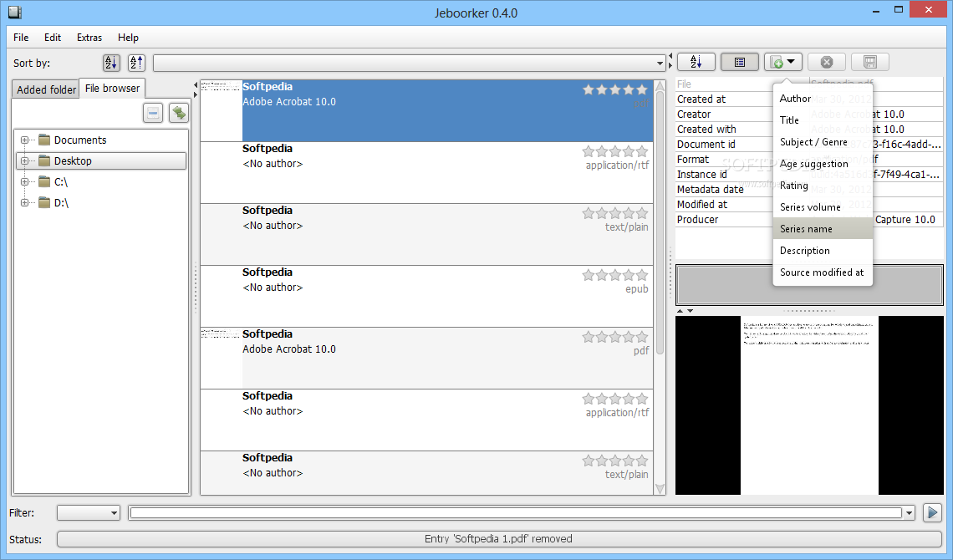953x560 pixels.
Task: Click the remove metadata X icon
Action: (827, 62)
